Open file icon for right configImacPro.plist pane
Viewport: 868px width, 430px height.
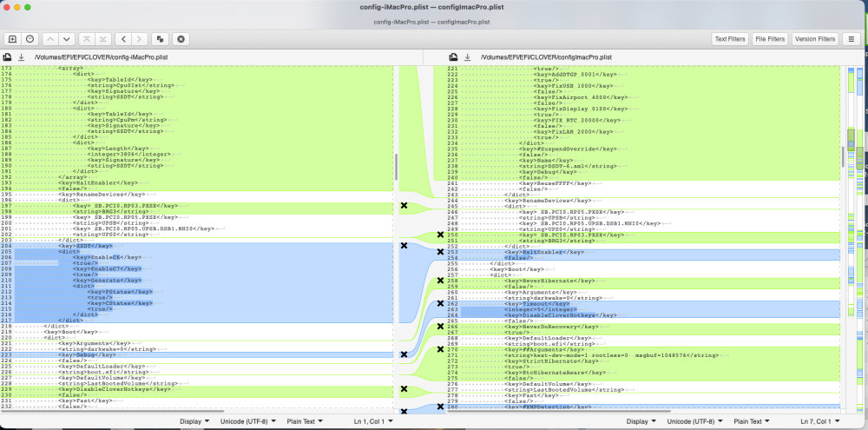click(453, 57)
